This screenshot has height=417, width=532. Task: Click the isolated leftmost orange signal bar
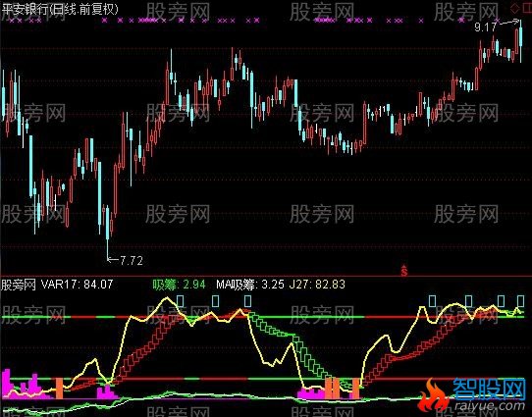(59, 388)
